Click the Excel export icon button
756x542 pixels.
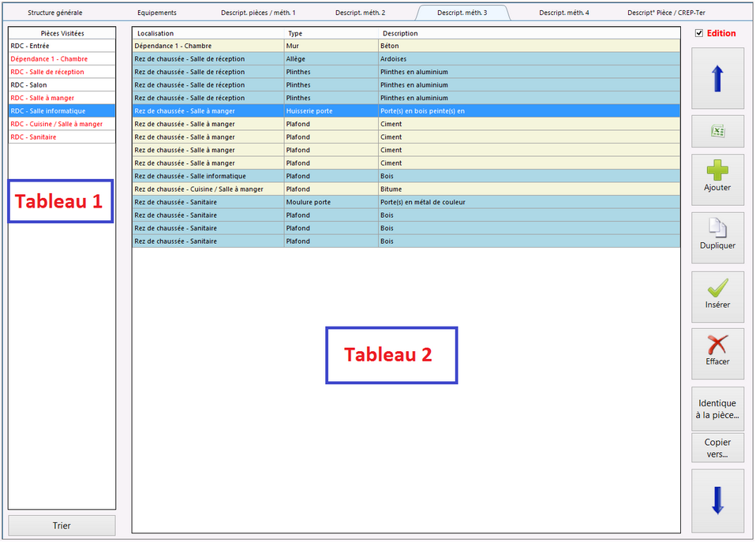[717, 131]
